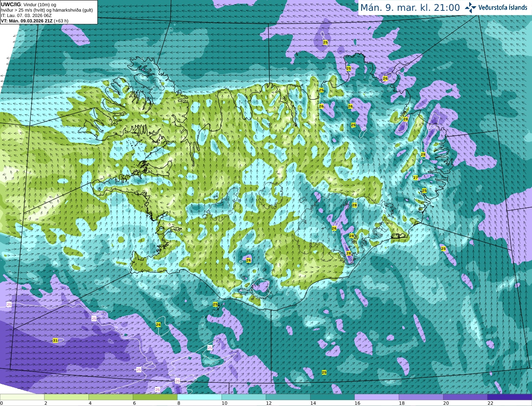Click the yellow 29 gust label

[x=423, y=154]
